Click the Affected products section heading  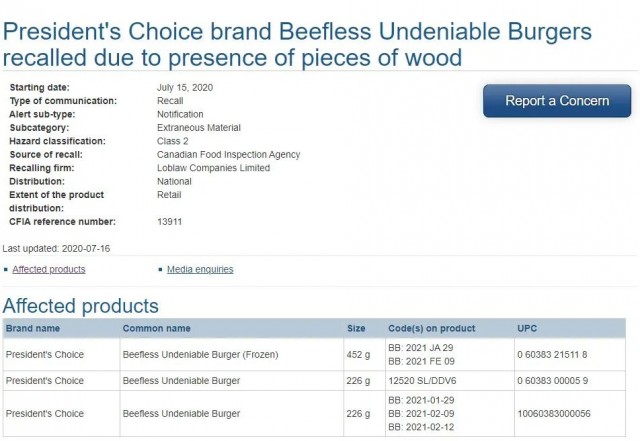(81, 306)
